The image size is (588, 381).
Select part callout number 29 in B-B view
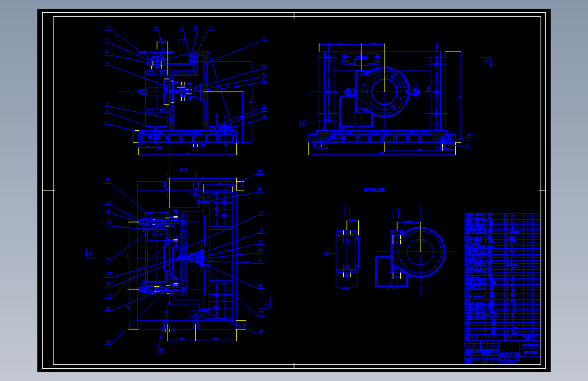[x=259, y=172]
